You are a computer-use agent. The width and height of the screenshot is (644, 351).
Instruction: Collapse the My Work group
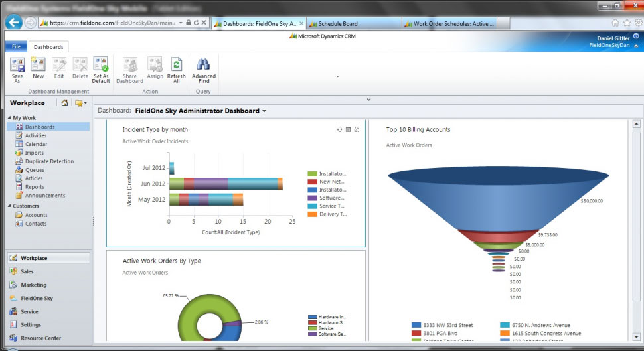click(x=9, y=118)
